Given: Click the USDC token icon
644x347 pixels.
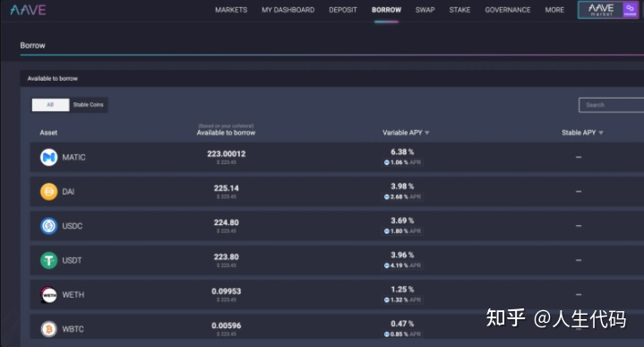Looking at the screenshot, I should [x=49, y=226].
